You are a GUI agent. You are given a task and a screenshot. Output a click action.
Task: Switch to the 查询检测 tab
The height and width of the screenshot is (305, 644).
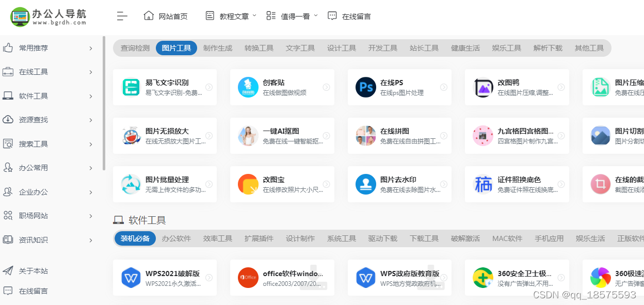pyautogui.click(x=135, y=48)
